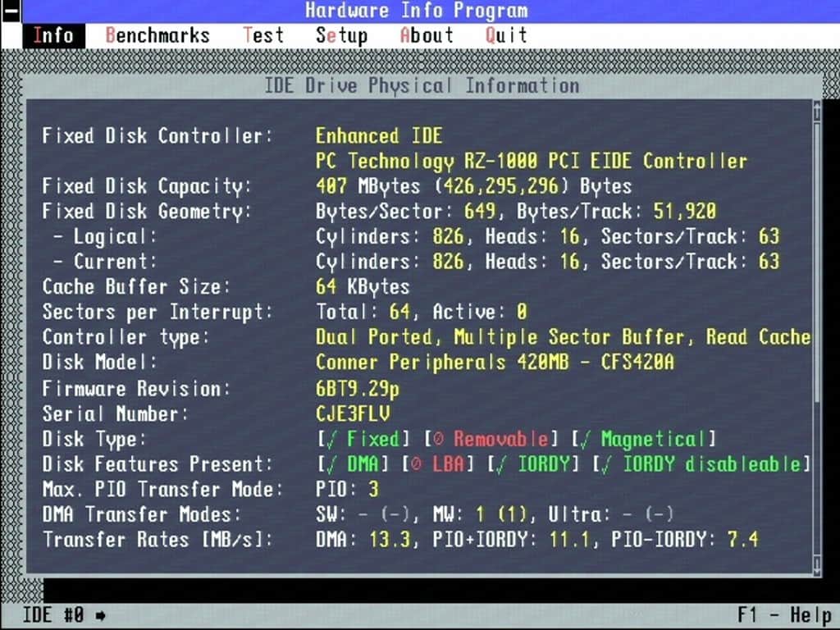Click the MW: 1 (1) DMA mode value
This screenshot has height=630, width=840.
[481, 514]
